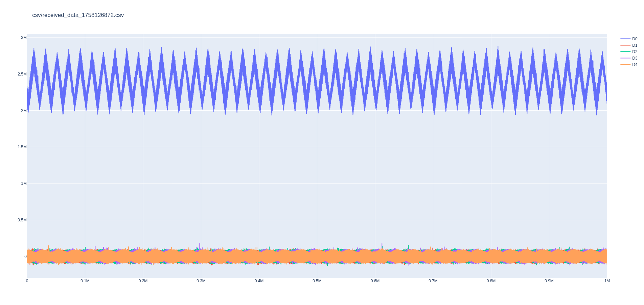
Task: Click the 1M x-axis tick label
Action: pos(607,281)
